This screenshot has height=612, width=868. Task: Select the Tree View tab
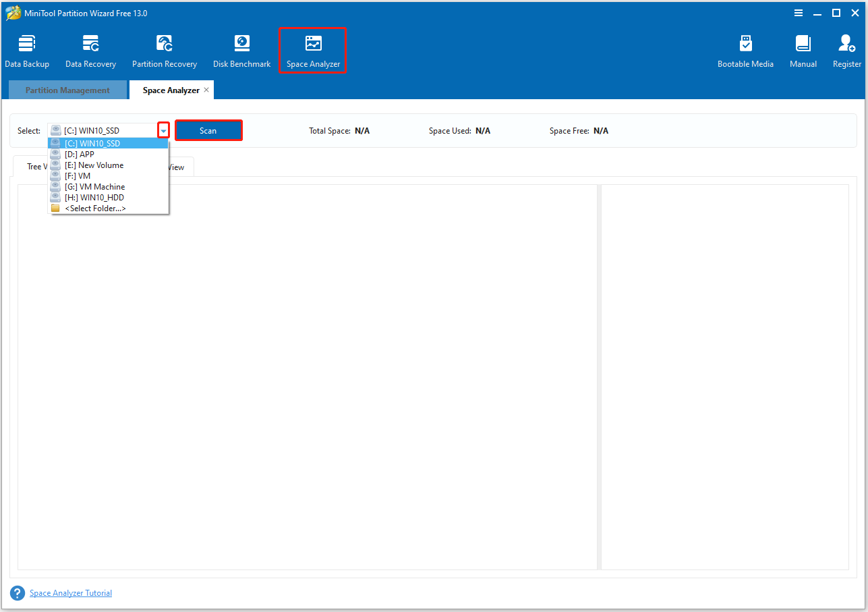[x=35, y=166]
